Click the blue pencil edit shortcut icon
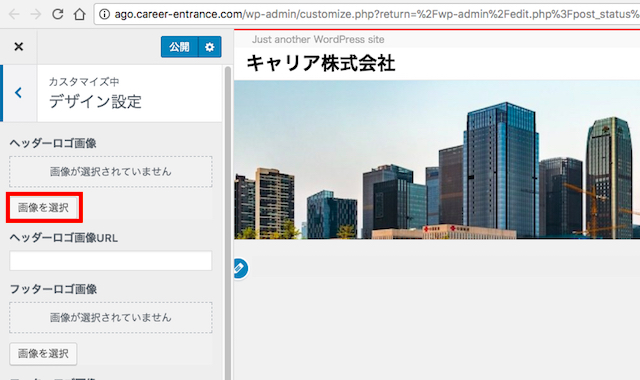This screenshot has height=380, width=640. pos(240,268)
